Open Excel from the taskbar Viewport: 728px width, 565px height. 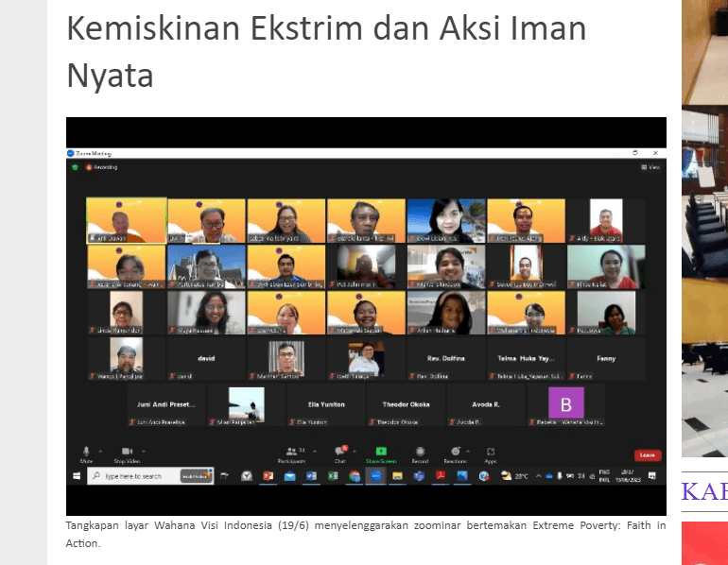333,476
